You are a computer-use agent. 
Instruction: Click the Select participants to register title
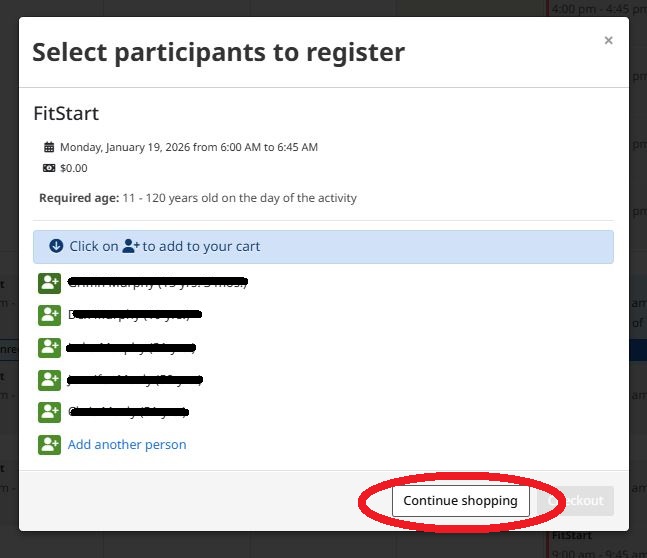pyautogui.click(x=218, y=52)
